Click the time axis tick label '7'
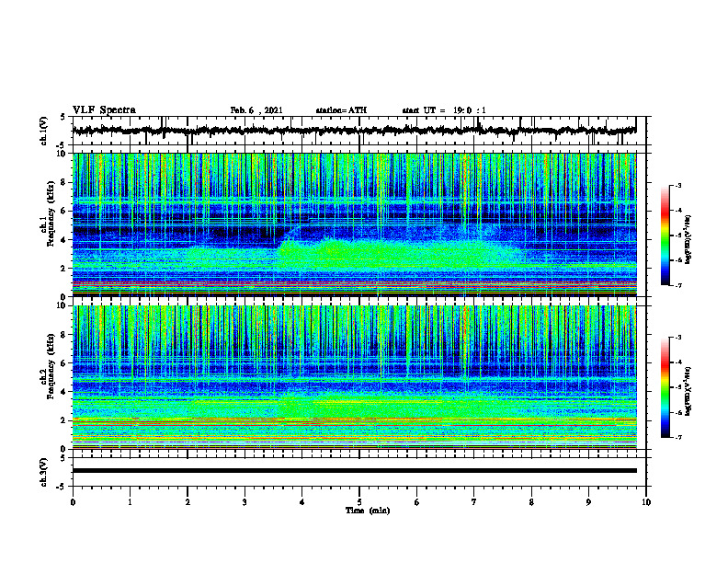Image resolution: width=728 pixels, height=563 pixels. (x=474, y=502)
